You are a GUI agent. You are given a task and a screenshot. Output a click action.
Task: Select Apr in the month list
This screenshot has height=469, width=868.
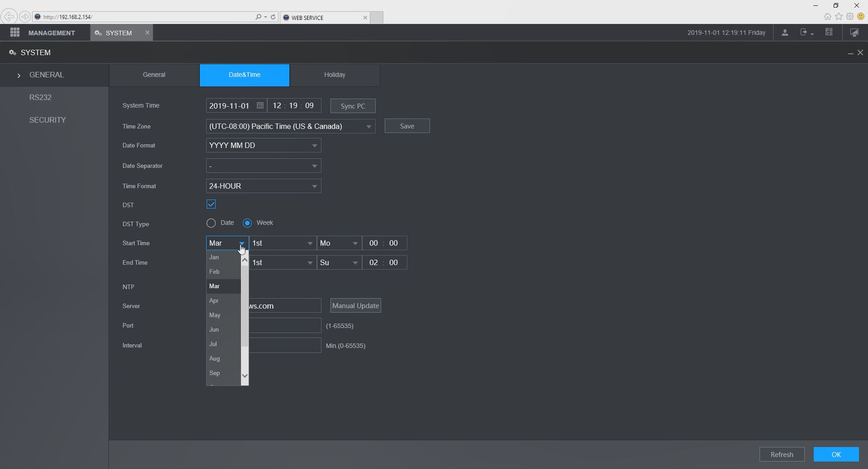point(224,301)
